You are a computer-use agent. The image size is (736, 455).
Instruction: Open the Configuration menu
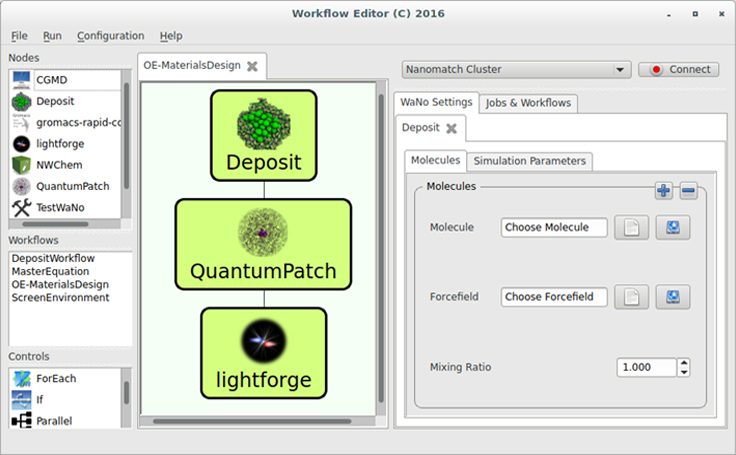click(x=111, y=36)
